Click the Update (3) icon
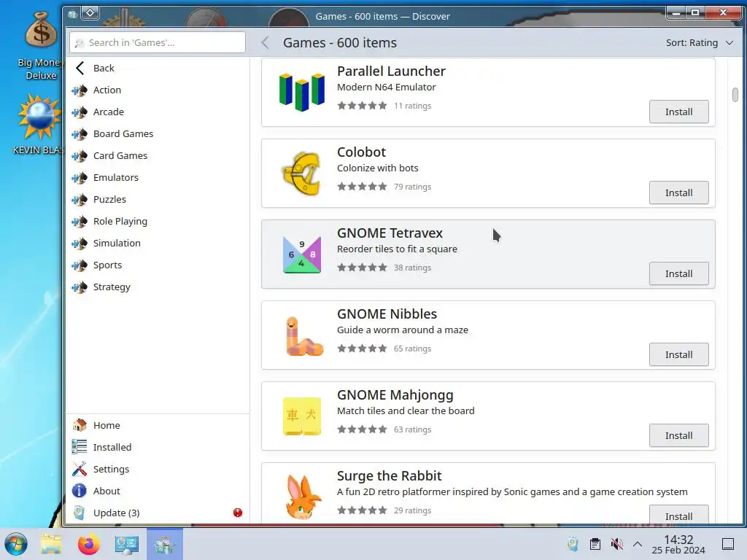747x560 pixels. point(79,513)
